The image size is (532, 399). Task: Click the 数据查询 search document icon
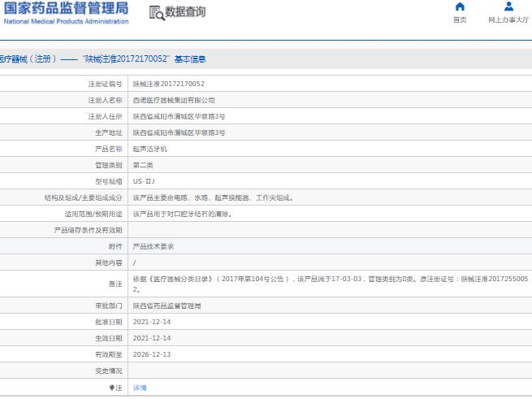pyautogui.click(x=157, y=13)
